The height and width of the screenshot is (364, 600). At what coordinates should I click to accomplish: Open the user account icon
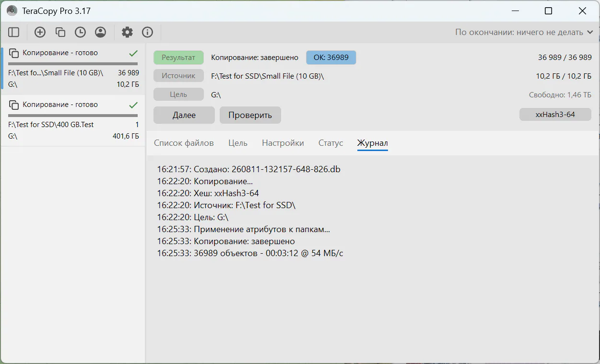100,32
